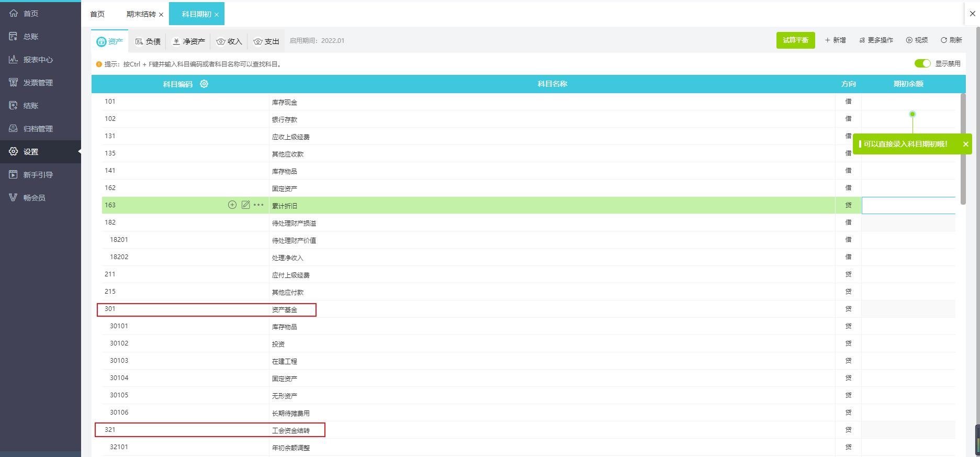Dismiss the green 可以直接录入科目期初 tooltip

[x=965, y=144]
